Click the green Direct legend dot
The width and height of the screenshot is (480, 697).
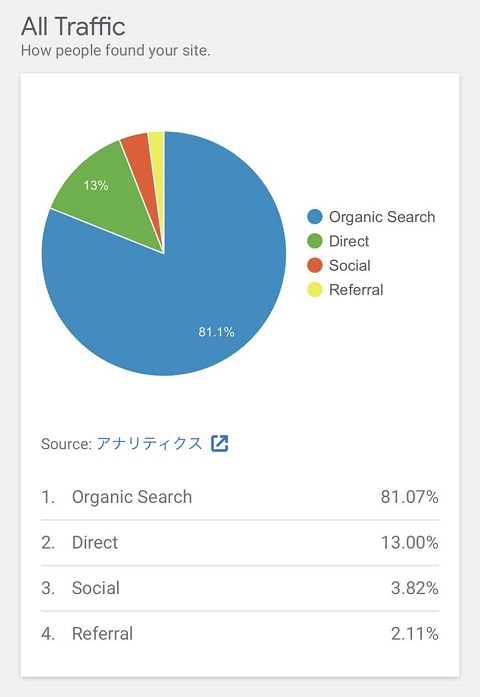[x=315, y=241]
